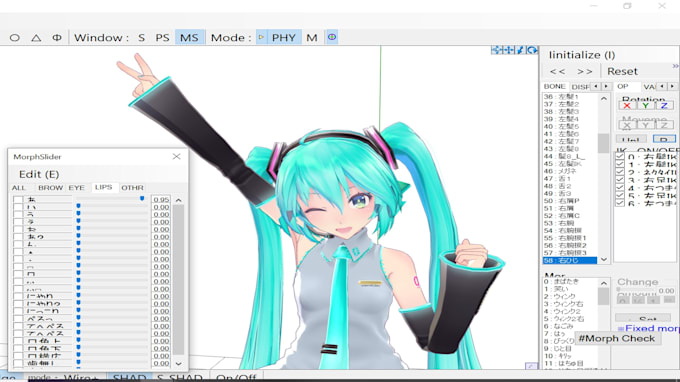The height and width of the screenshot is (382, 680).
Task: Click the triangle icon in the top toolbar
Action: click(x=36, y=38)
